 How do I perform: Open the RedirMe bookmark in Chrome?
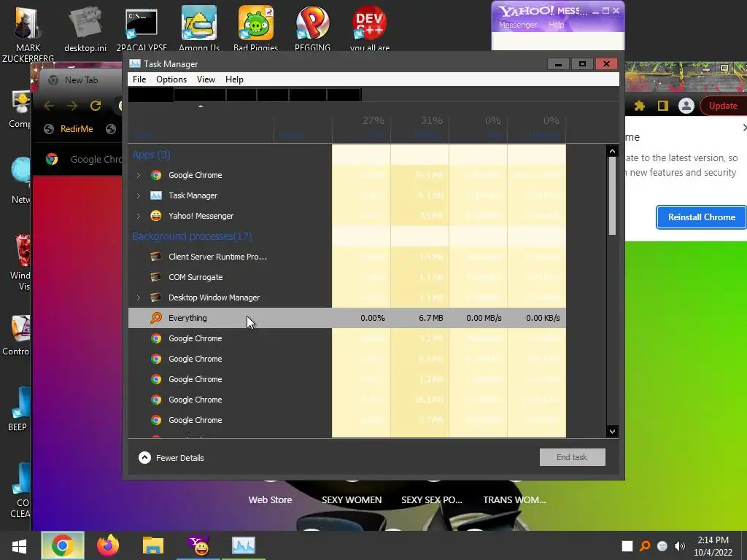[69, 129]
